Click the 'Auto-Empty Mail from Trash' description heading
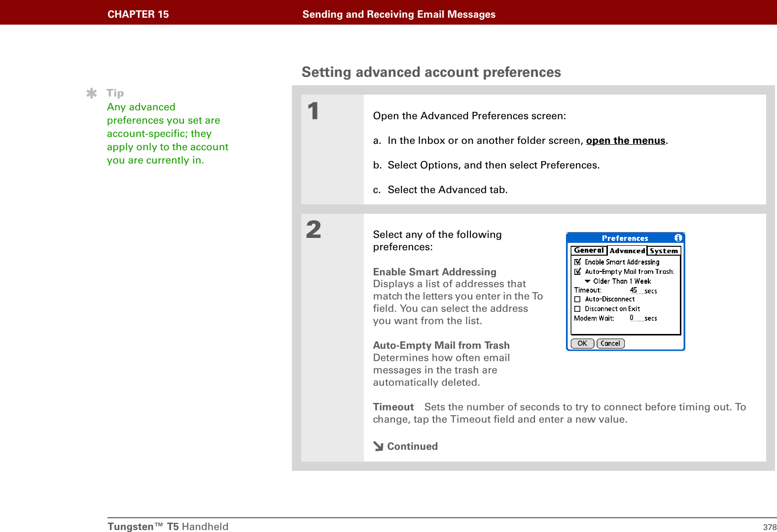 tap(441, 345)
